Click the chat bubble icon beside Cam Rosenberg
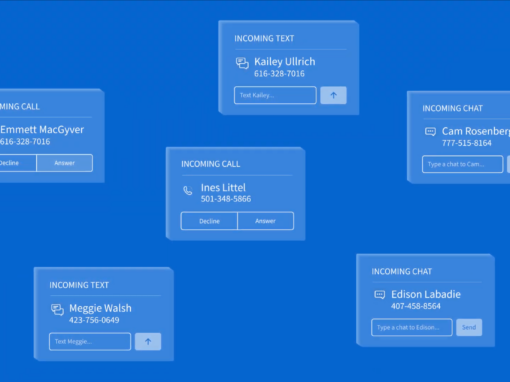The height and width of the screenshot is (382, 510). pos(430,132)
